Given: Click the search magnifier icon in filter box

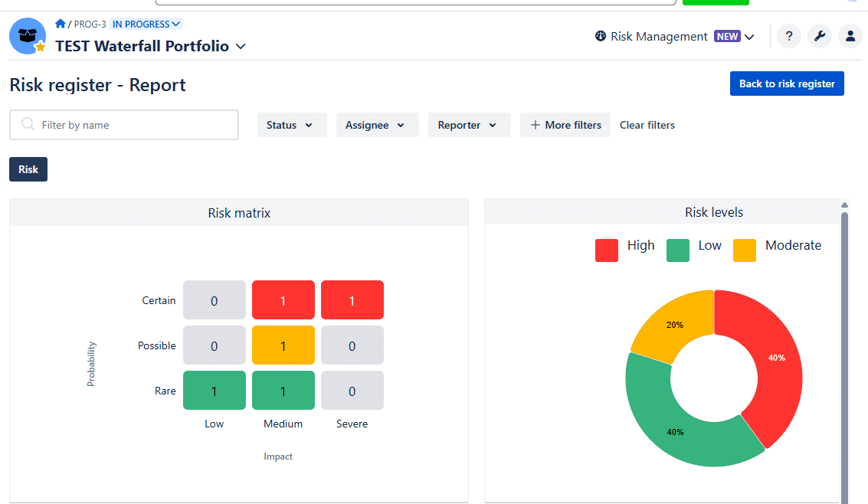Looking at the screenshot, I should (x=28, y=125).
